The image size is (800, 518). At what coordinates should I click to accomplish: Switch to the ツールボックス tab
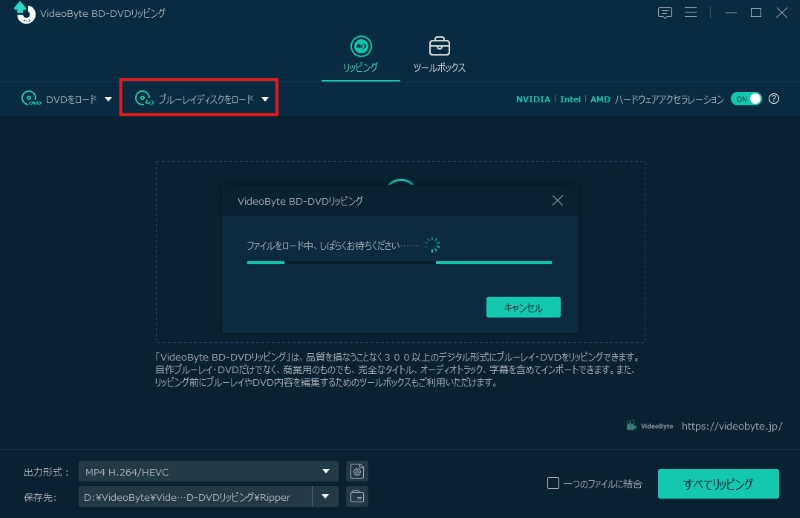coord(439,54)
